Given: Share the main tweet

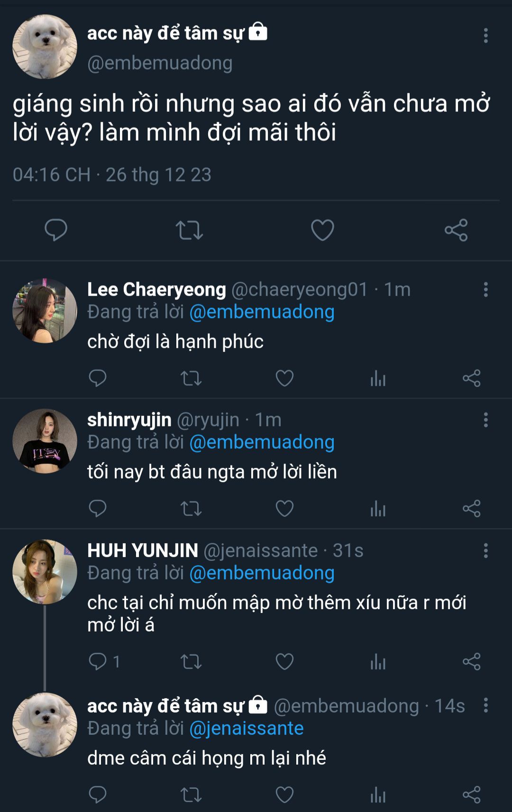Looking at the screenshot, I should (x=456, y=230).
